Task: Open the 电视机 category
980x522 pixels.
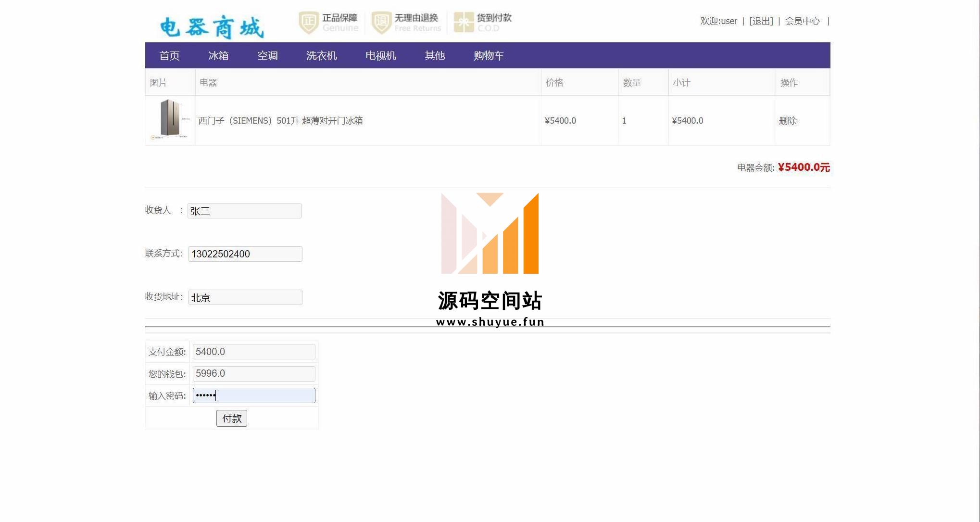Action: (x=380, y=56)
